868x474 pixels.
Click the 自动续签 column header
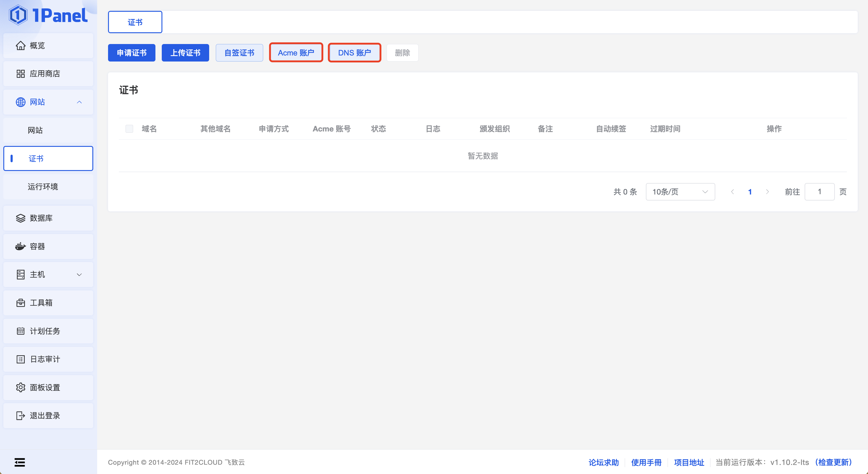pos(611,129)
